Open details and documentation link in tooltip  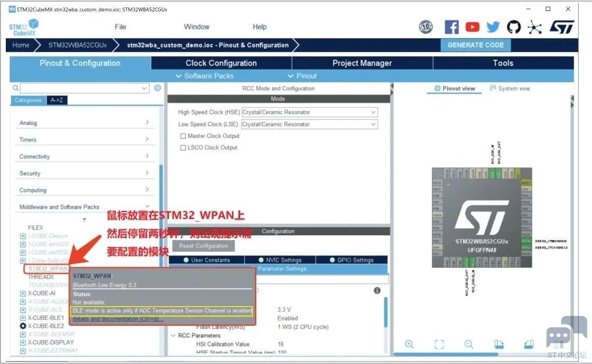coord(118,319)
